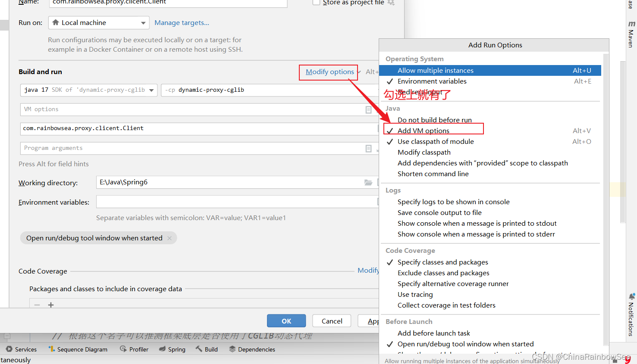This screenshot has height=364, width=637.
Task: Click the Environment variables field
Action: pyautogui.click(x=237, y=202)
